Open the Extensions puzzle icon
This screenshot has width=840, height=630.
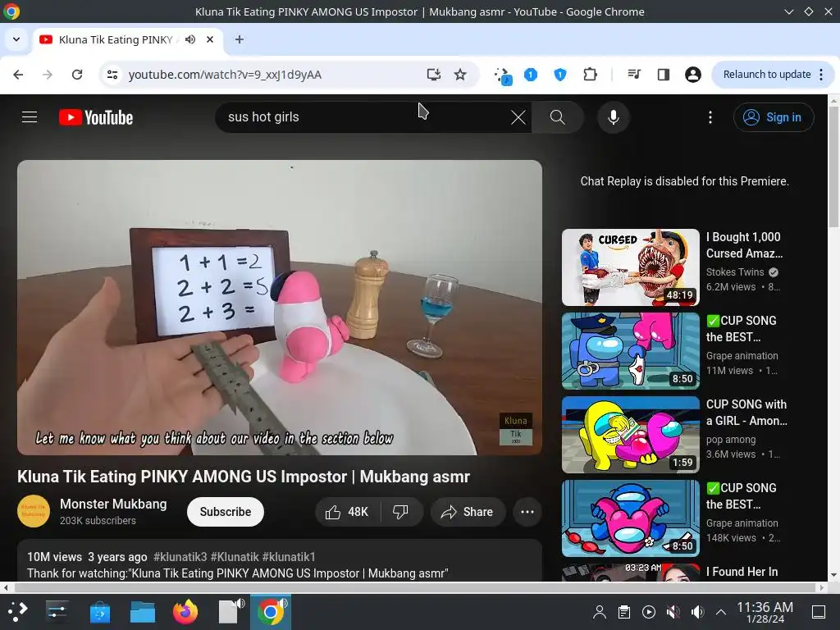[x=590, y=75]
